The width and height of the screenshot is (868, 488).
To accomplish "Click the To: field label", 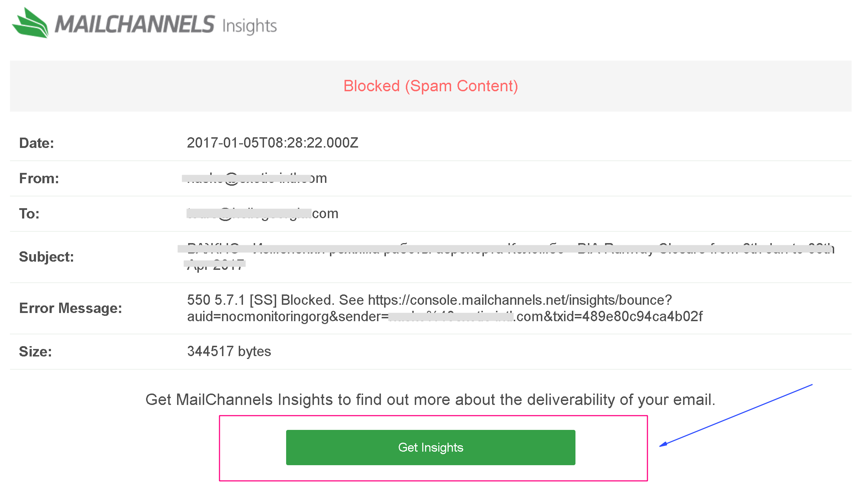I will [29, 214].
